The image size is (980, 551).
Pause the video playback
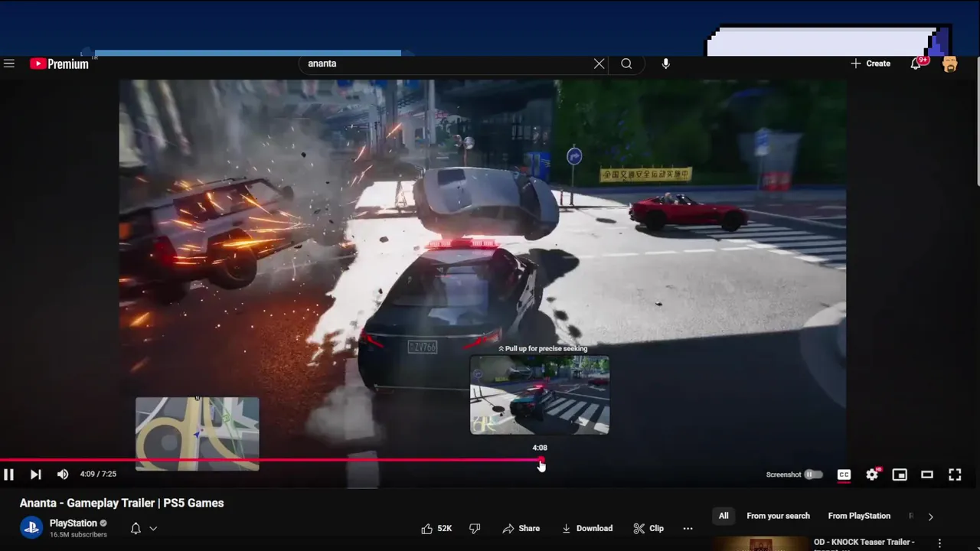point(9,474)
